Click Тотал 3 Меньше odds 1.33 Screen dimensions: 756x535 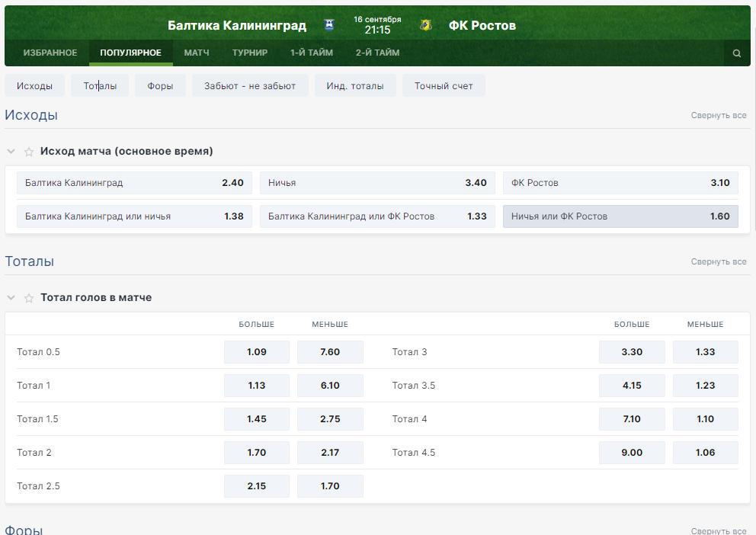(x=706, y=352)
